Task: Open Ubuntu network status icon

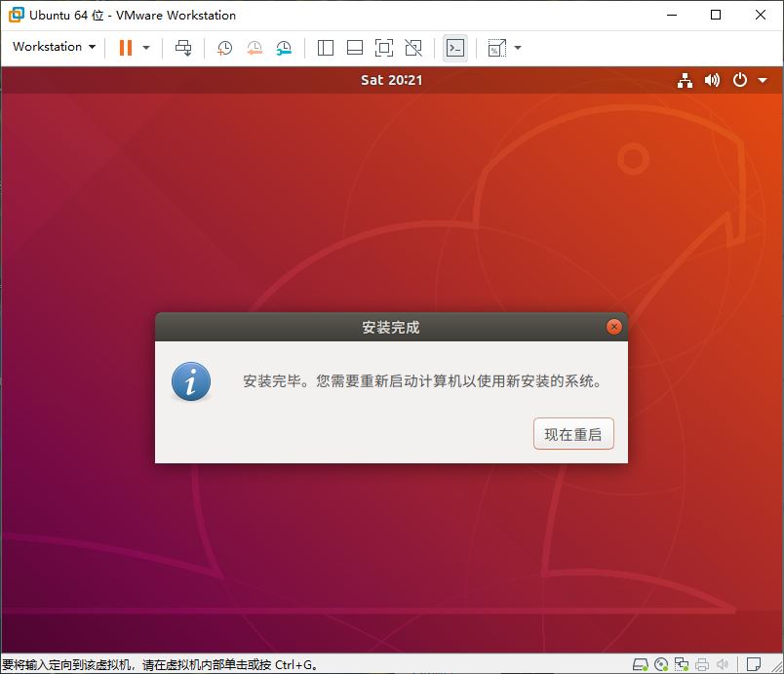Action: coord(685,80)
